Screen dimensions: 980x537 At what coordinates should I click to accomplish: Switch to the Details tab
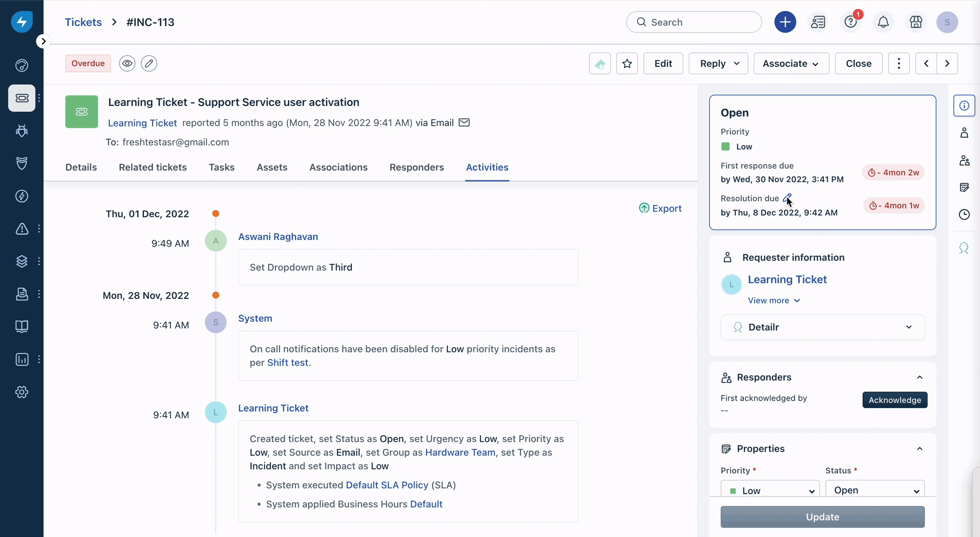[81, 167]
